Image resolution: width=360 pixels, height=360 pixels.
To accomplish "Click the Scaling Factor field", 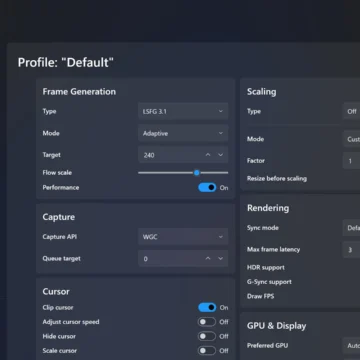I will tap(351, 161).
